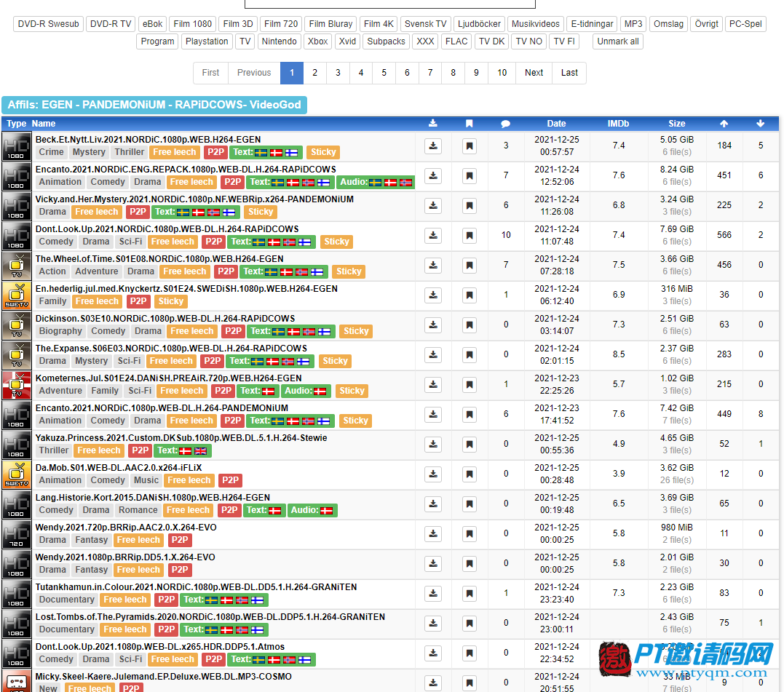Click Sticky tag on The.Expanse row
This screenshot has height=692, width=784.
click(335, 361)
